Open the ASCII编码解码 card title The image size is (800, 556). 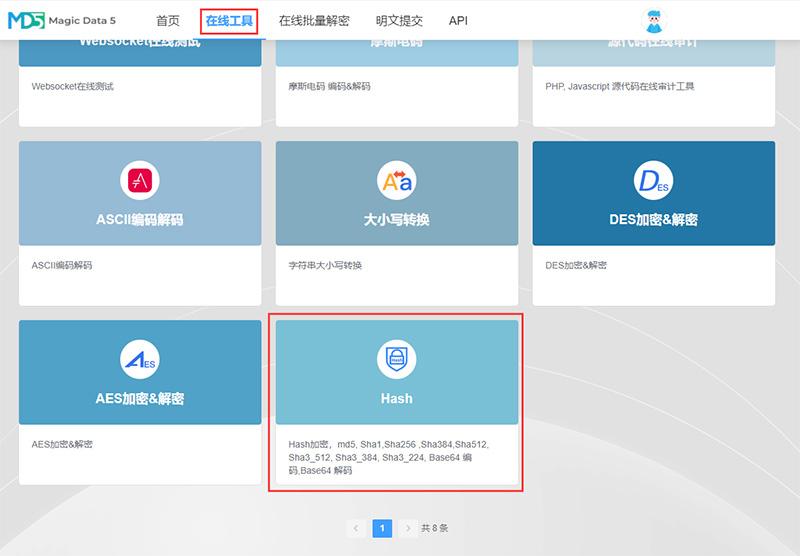point(140,220)
